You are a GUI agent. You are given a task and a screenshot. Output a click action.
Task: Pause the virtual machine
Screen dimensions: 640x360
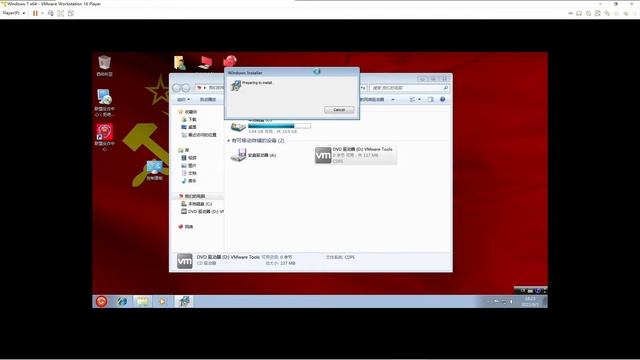click(x=35, y=13)
